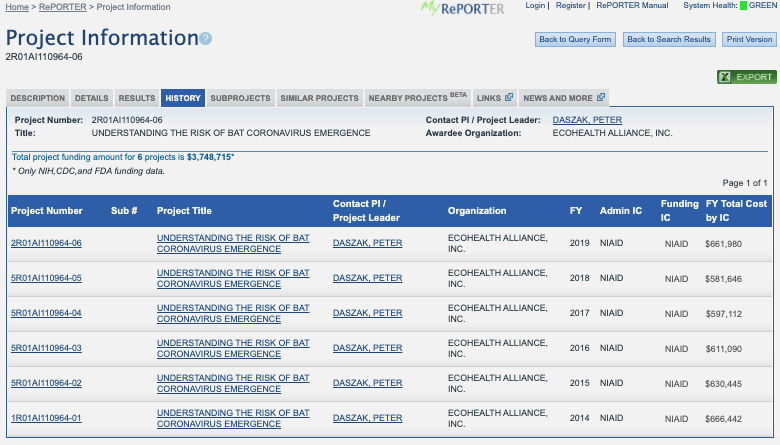Click DASZAK, PETER in the 2014 row
The image size is (780, 445).
pos(368,418)
